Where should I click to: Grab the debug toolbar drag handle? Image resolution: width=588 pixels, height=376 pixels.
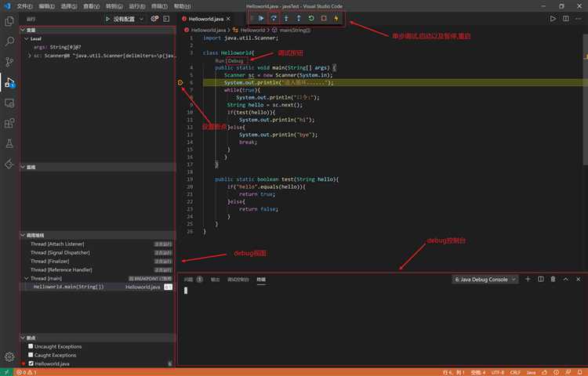pos(252,18)
